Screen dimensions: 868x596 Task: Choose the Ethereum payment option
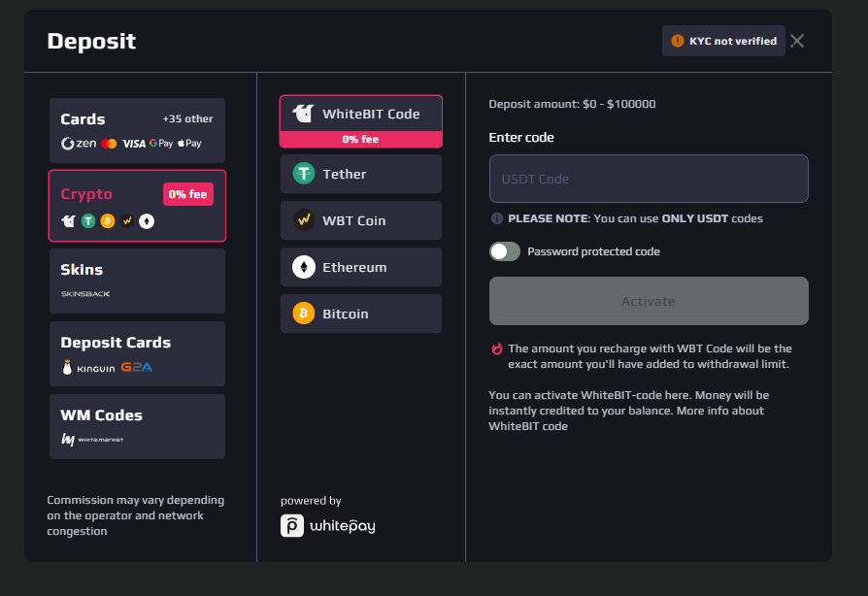click(x=361, y=267)
